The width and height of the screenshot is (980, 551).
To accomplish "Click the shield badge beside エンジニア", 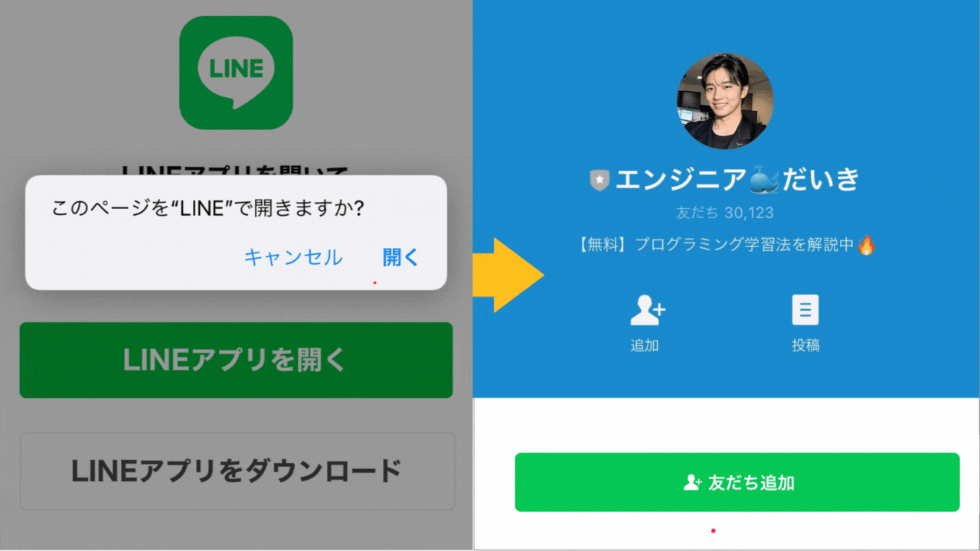I will pos(599,181).
